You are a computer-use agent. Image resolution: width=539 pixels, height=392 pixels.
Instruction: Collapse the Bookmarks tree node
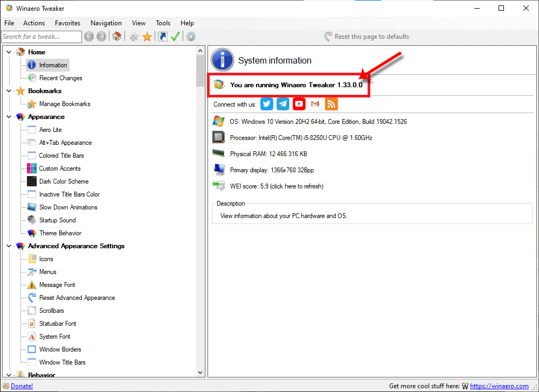click(9, 91)
